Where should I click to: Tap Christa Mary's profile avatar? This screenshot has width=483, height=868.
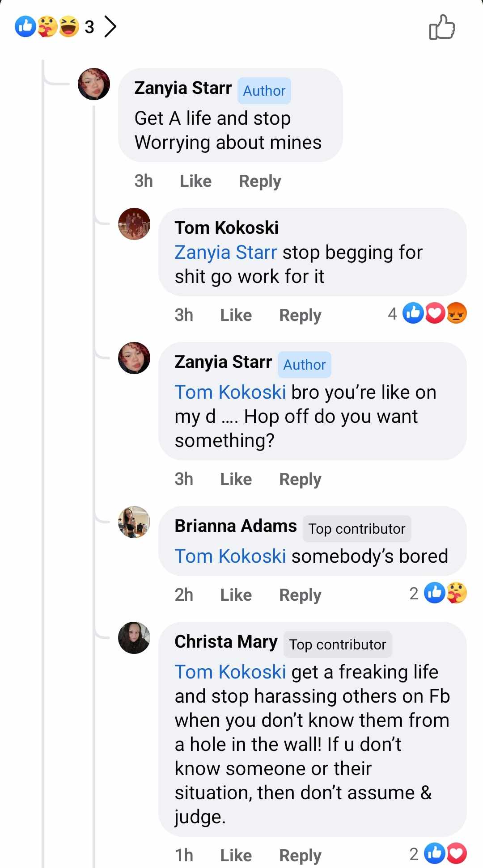click(x=134, y=638)
